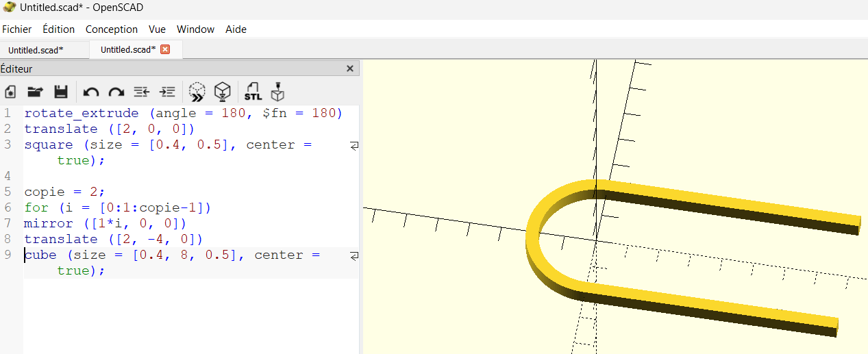Close the Éditeur panel
The image size is (868, 354).
tap(350, 68)
